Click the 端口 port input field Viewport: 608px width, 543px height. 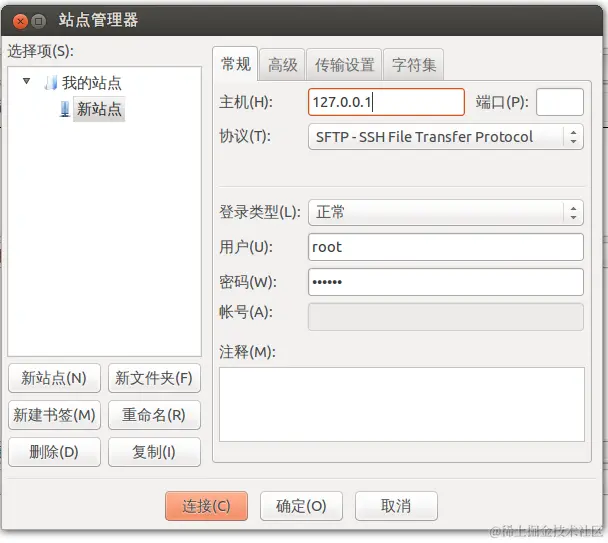coord(560,102)
